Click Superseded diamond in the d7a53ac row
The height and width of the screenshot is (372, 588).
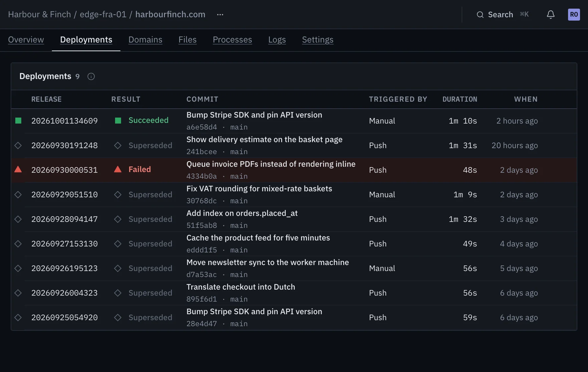click(x=118, y=268)
